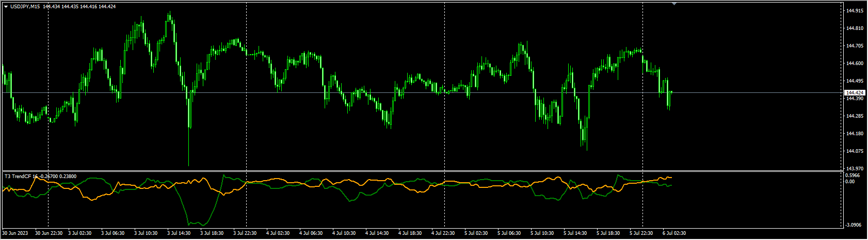Viewport: 868px width, 240px height.
Task: Click the highlighted current price tag 144.424
Action: coord(855,92)
